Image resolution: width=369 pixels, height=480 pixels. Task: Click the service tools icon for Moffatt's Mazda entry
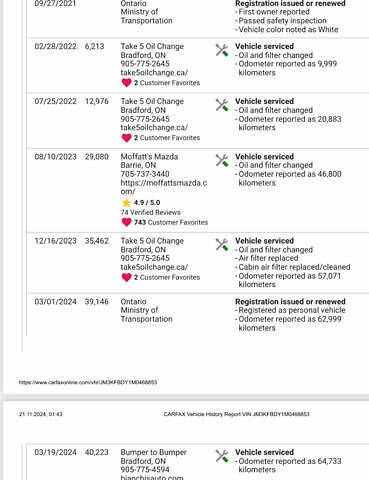(x=222, y=160)
